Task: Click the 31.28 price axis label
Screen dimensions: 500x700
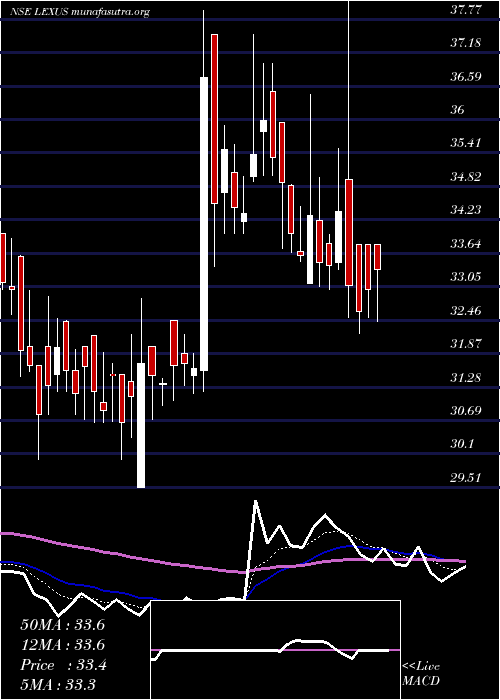Action: [x=466, y=378]
